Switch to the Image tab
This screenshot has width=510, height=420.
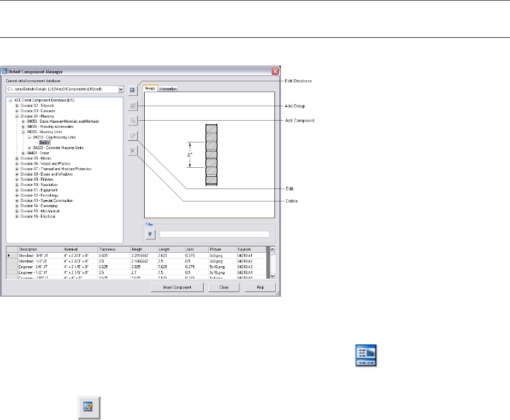click(x=150, y=89)
